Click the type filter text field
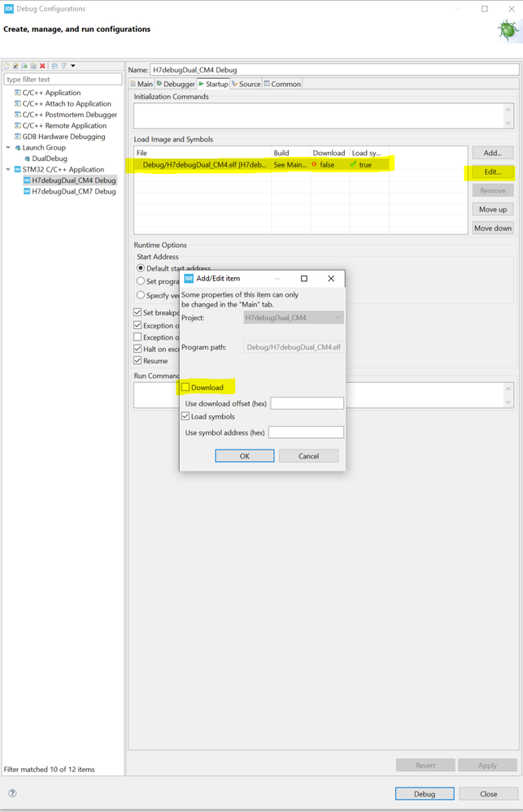Image resolution: width=523 pixels, height=812 pixels. coord(63,79)
